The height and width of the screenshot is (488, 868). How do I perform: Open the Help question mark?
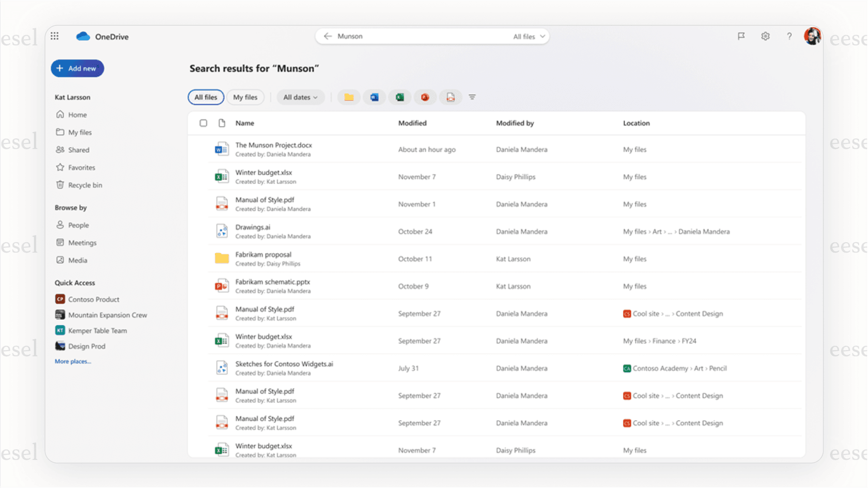click(x=789, y=36)
